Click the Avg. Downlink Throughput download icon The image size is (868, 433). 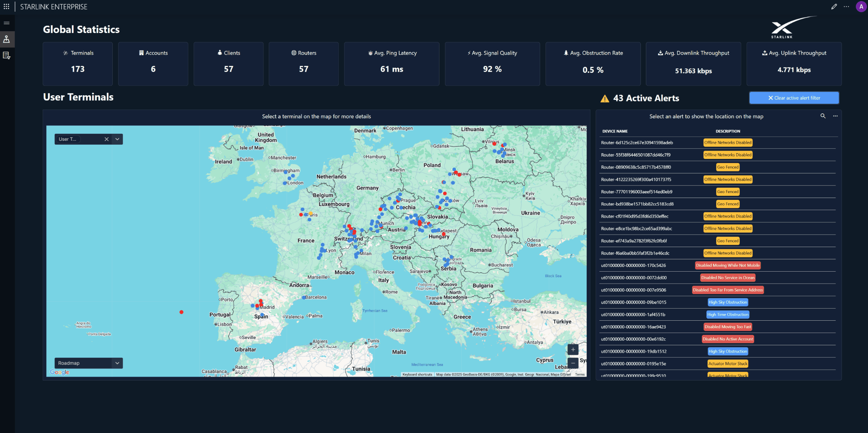[x=660, y=53]
